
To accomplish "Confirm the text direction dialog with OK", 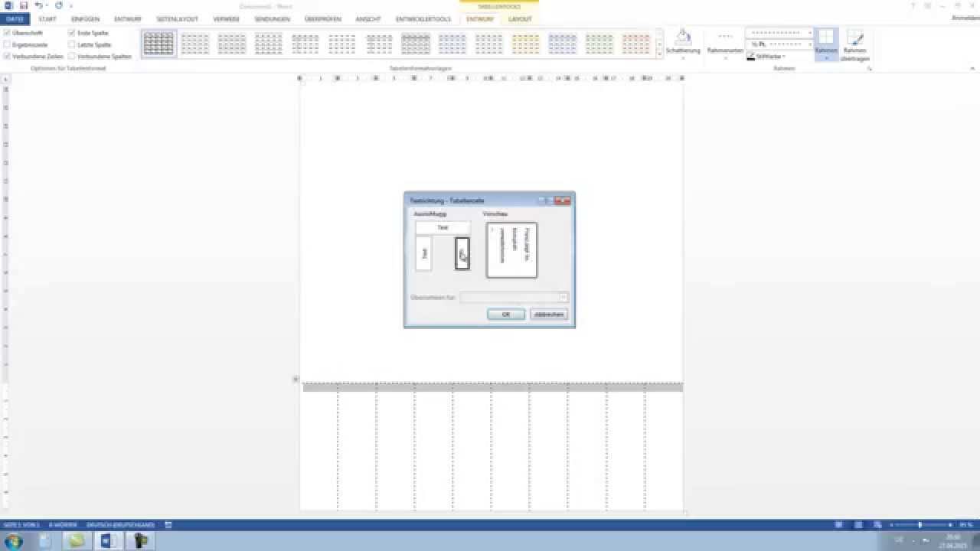I will (505, 315).
